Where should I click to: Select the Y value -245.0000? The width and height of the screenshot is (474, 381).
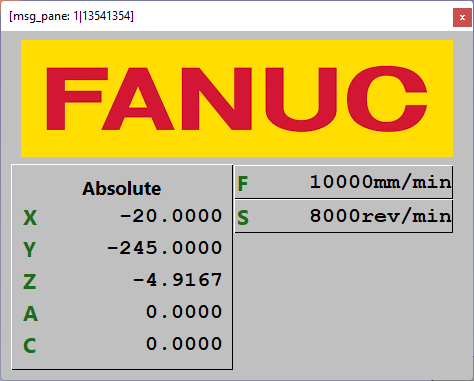[164, 248]
